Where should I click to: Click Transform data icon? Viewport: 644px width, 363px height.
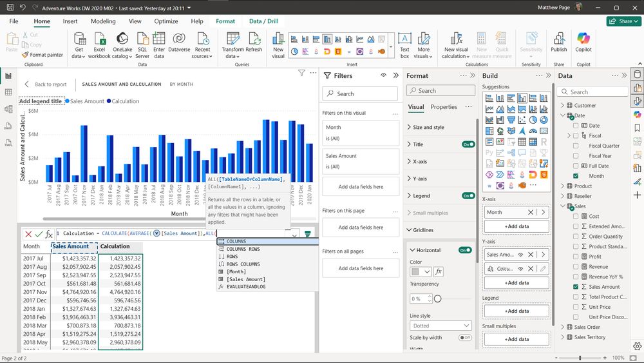coord(232,39)
